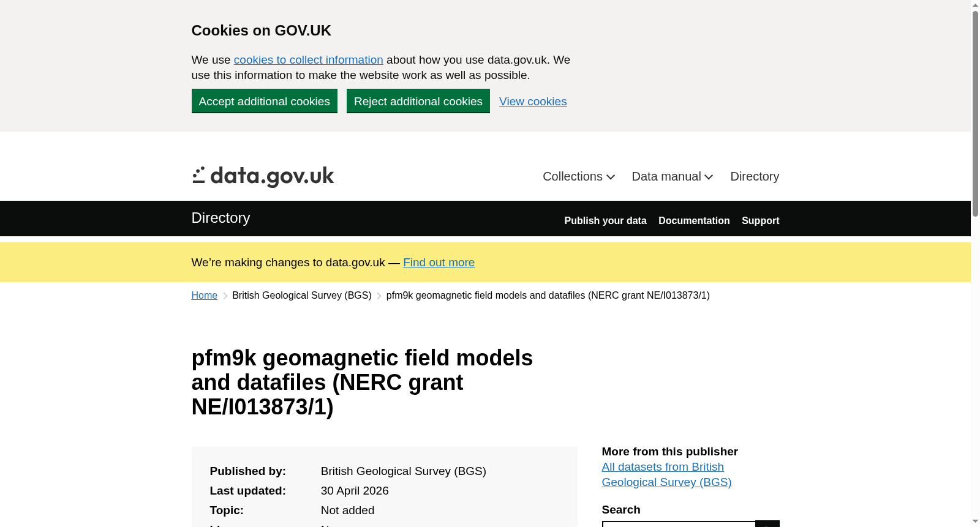Follow the 'Find out more' banner link
The height and width of the screenshot is (527, 980).
[439, 263]
